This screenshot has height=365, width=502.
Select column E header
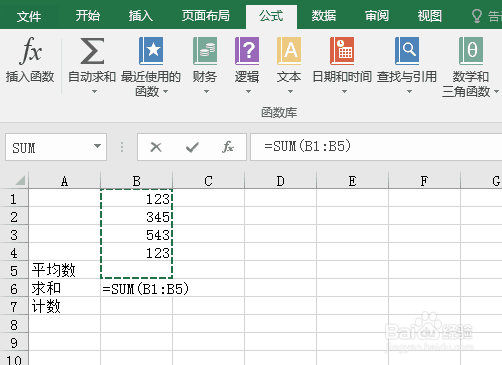coord(353,181)
